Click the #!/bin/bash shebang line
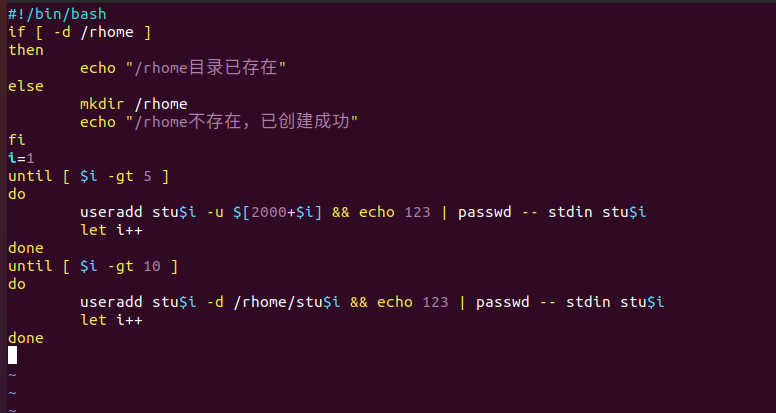 [x=57, y=14]
